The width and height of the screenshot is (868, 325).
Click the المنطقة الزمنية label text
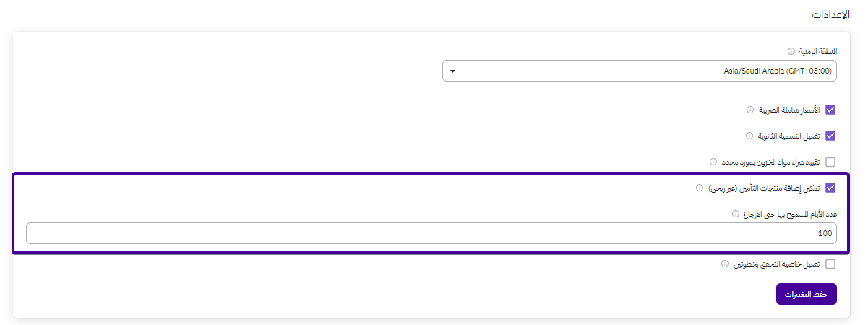(817, 52)
